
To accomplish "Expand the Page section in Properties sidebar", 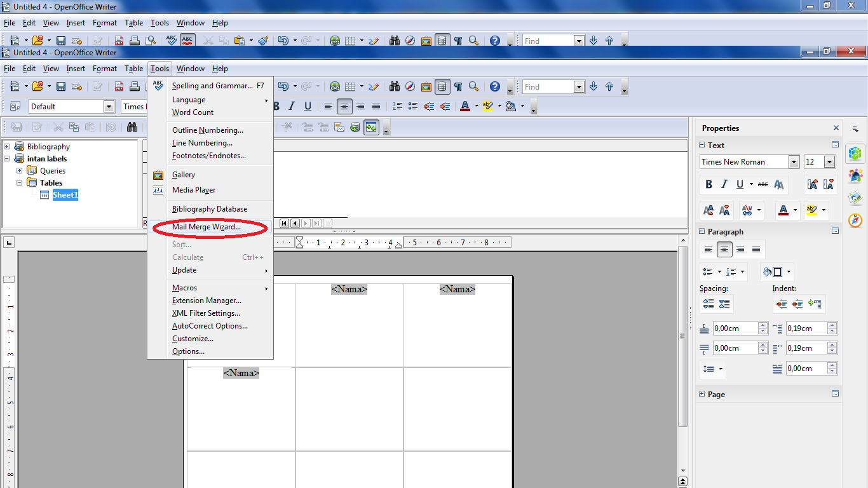I will point(702,395).
